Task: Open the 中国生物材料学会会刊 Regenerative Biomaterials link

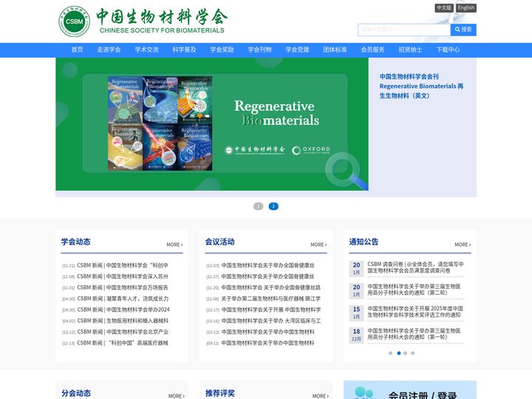Action: 421,86
